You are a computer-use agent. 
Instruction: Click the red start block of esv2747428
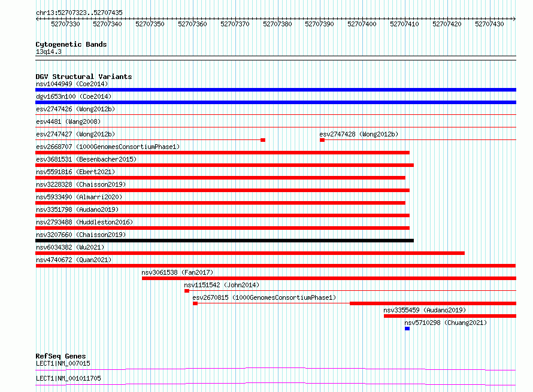(x=322, y=140)
